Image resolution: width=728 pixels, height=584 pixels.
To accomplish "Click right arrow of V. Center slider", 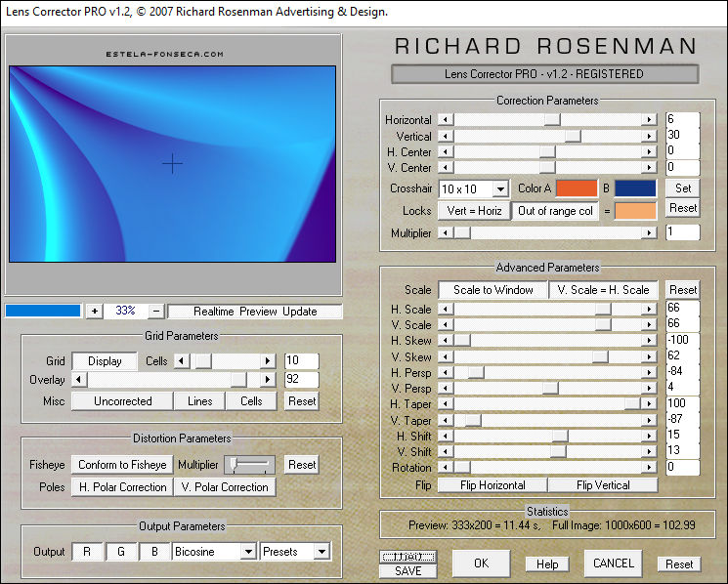I will pyautogui.click(x=649, y=167).
